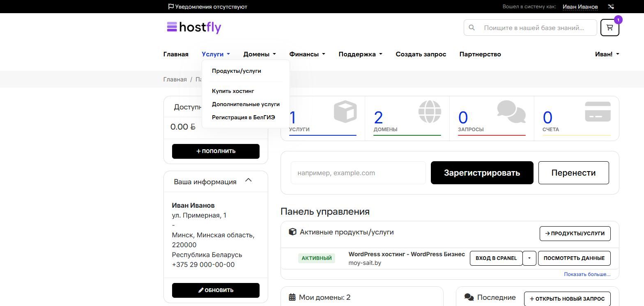Follow the Показать больше link
The width and height of the screenshot is (644, 306).
tap(587, 274)
